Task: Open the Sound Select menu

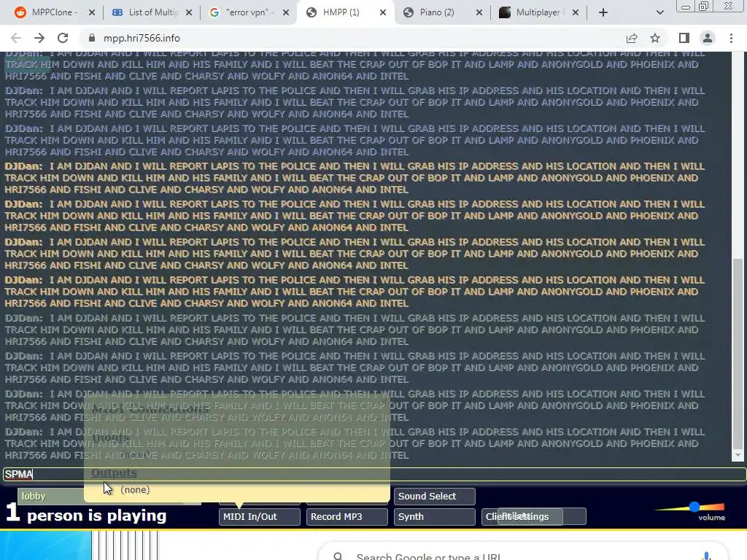Action: click(x=435, y=496)
